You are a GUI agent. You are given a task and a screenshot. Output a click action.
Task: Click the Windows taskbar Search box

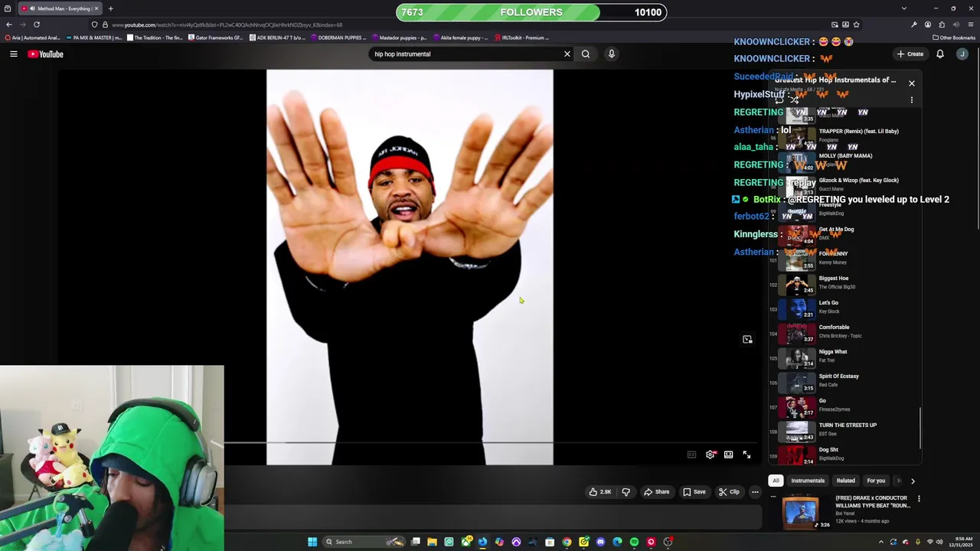click(364, 542)
